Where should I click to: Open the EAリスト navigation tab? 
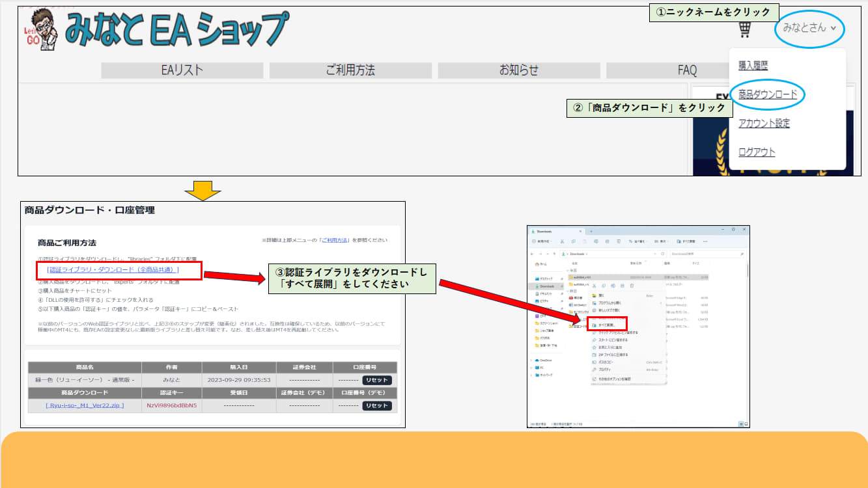click(x=182, y=70)
